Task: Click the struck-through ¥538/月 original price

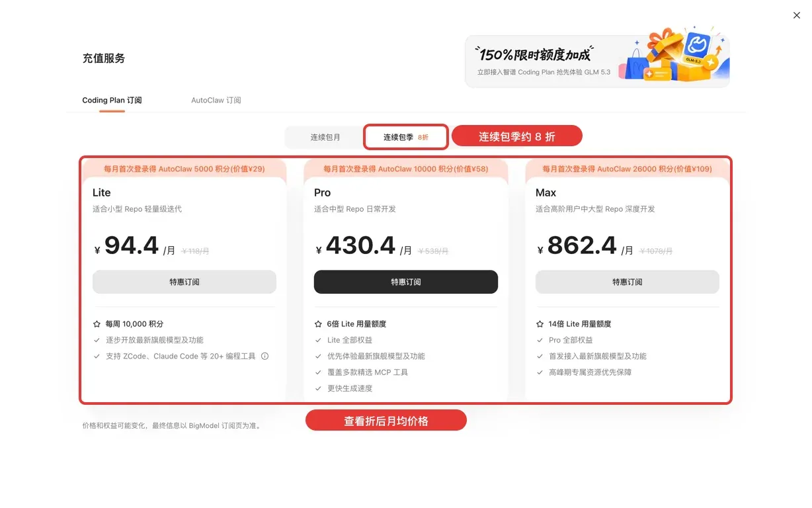Action: [x=433, y=251]
